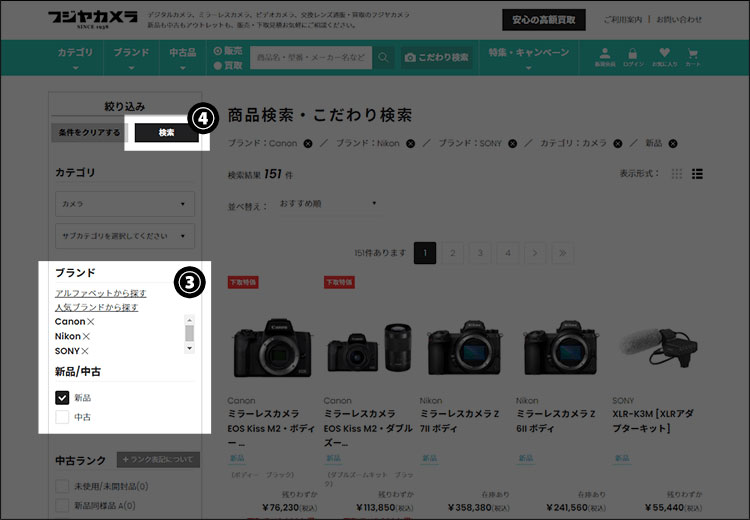Click the 安心の高額買取 button

pyautogui.click(x=544, y=20)
